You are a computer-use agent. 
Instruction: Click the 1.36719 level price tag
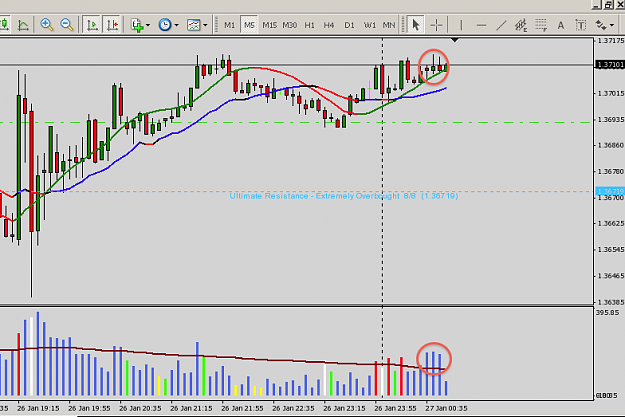pyautogui.click(x=610, y=191)
